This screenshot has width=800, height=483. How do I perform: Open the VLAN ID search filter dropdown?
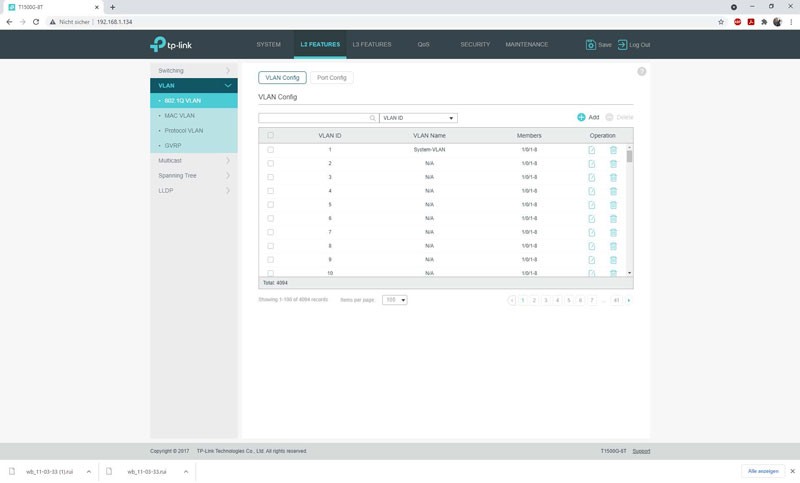click(x=418, y=118)
